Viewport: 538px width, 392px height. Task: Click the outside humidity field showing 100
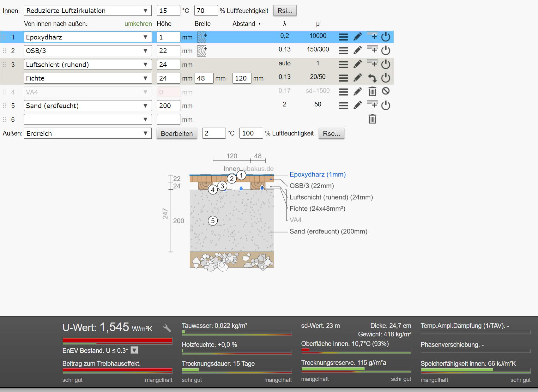point(251,133)
